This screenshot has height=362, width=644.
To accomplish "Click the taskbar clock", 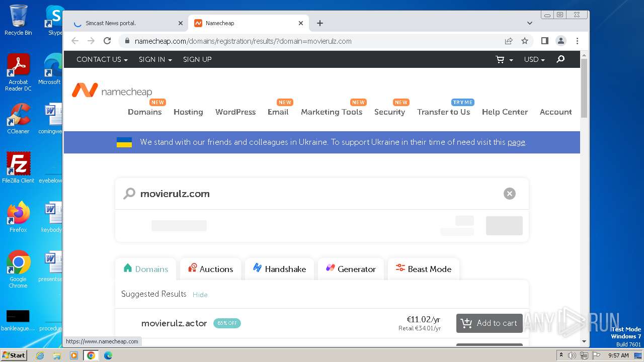I will 618,355.
